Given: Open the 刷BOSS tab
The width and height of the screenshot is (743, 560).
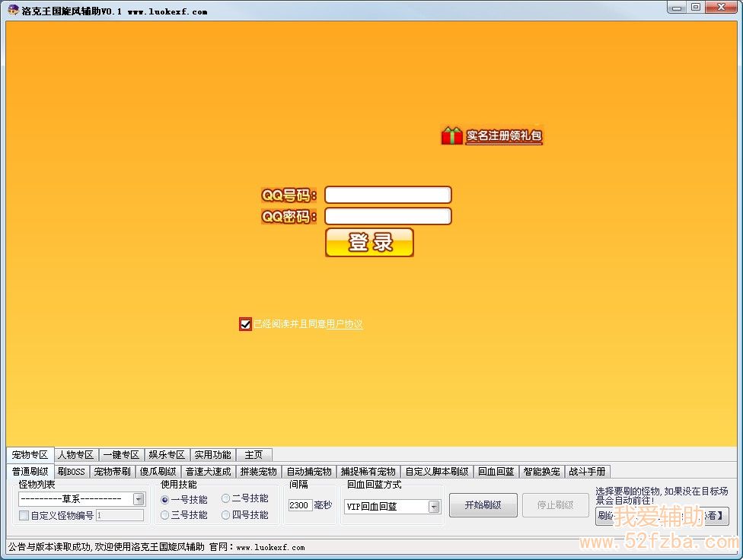Looking at the screenshot, I should pos(71,472).
